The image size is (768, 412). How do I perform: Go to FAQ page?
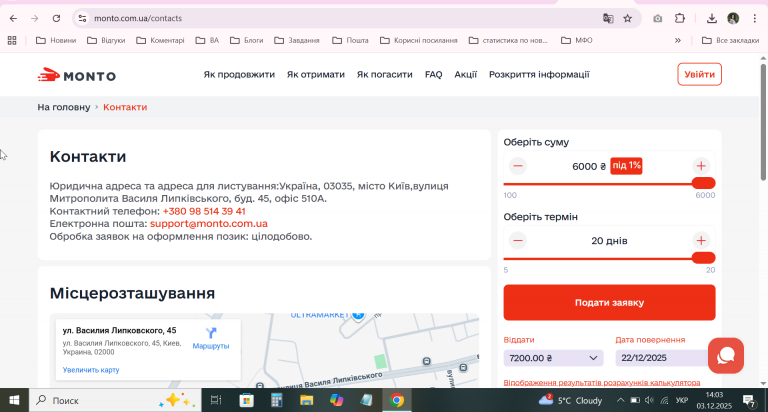pyautogui.click(x=433, y=74)
